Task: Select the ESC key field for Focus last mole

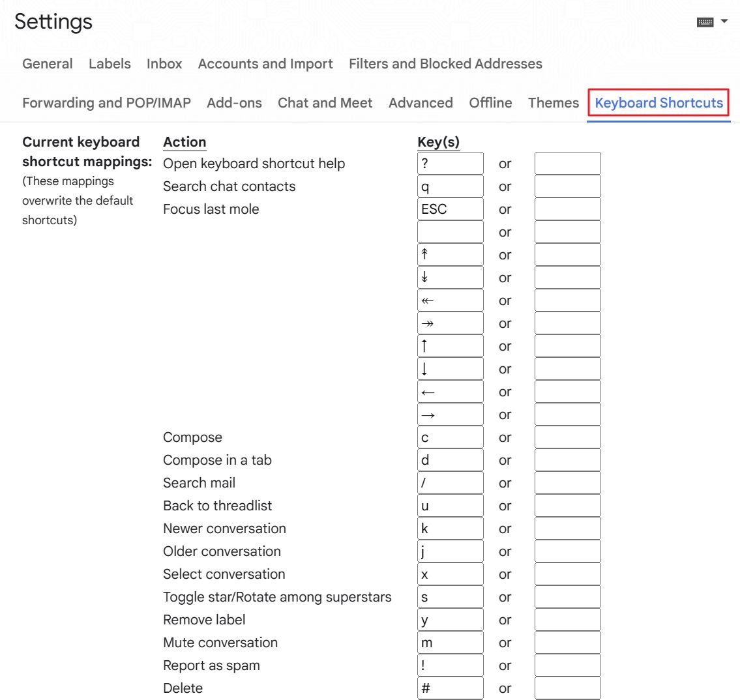Action: point(451,209)
